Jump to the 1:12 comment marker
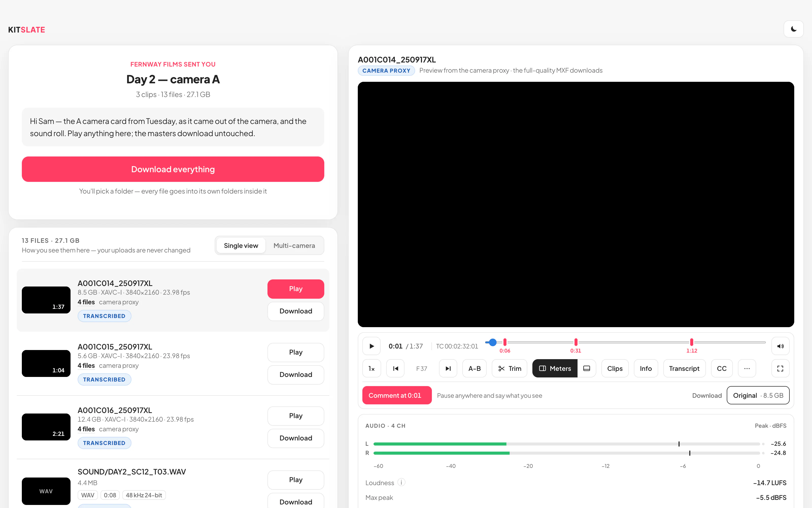The width and height of the screenshot is (812, 508). (691, 342)
